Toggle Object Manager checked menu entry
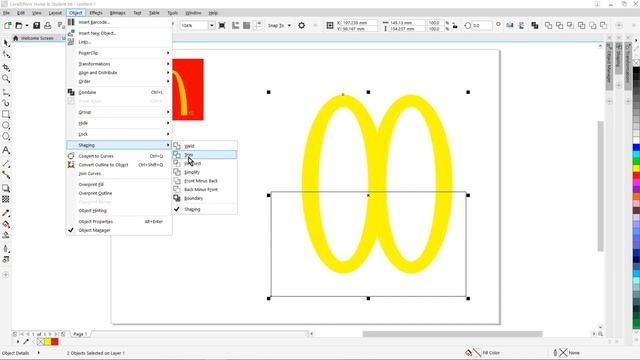Viewport: 640px width, 360px height. coord(119,230)
